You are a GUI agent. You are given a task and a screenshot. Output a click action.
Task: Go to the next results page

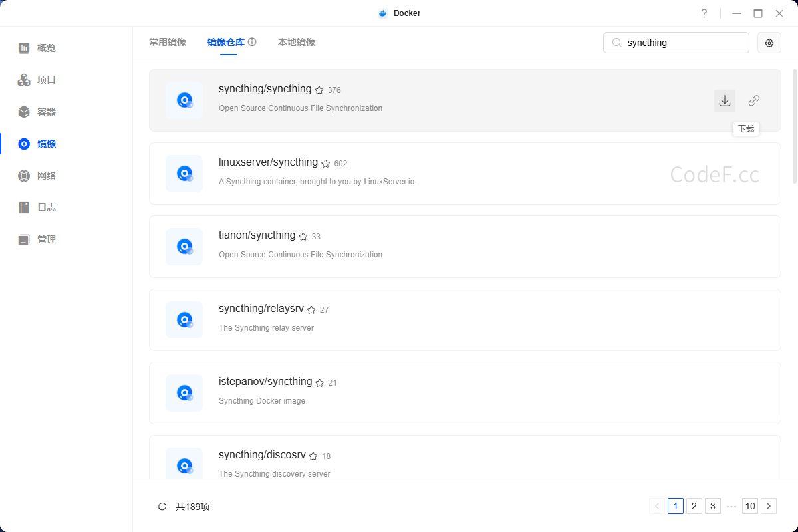769,506
